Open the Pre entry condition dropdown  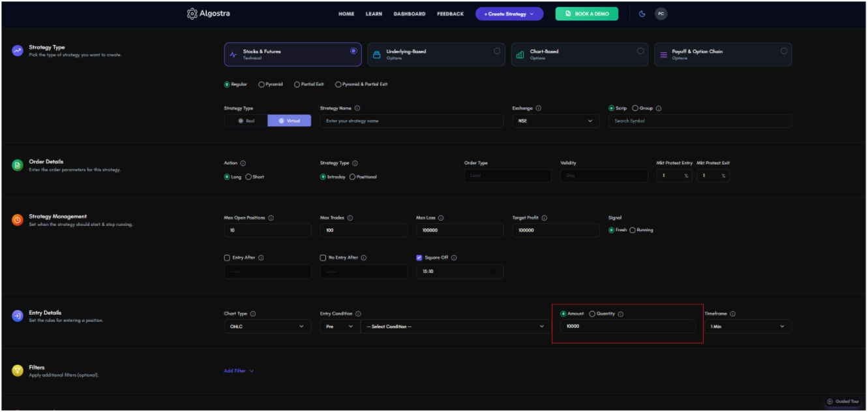[x=340, y=326]
